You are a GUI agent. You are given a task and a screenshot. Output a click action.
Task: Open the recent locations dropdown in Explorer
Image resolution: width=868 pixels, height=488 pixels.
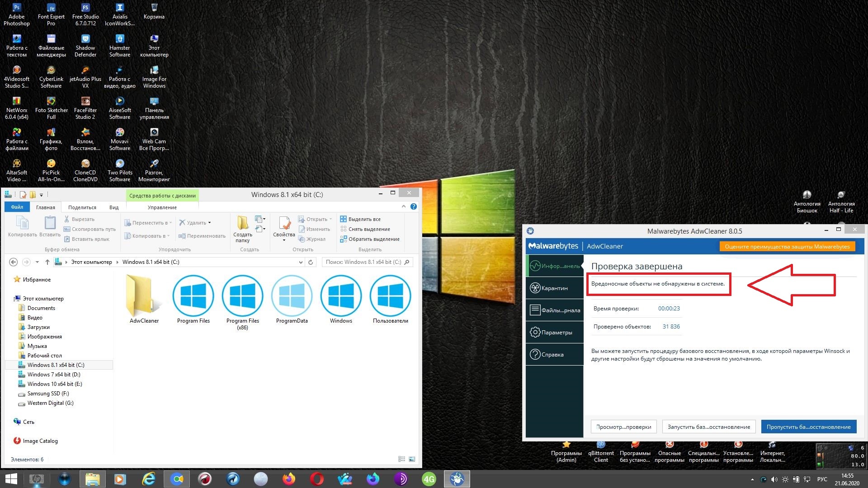click(37, 262)
